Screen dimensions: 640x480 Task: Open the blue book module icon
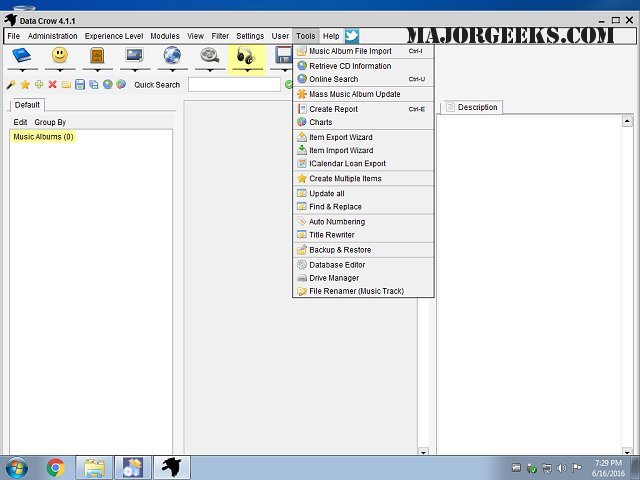point(22,56)
